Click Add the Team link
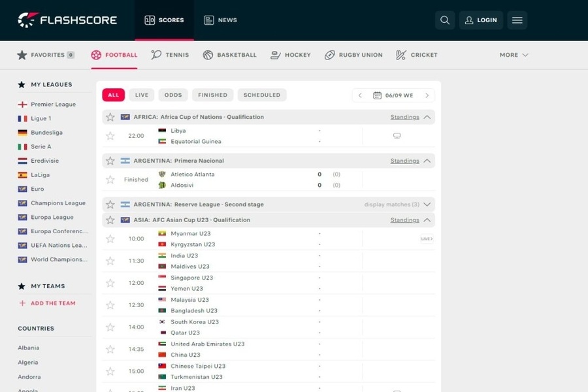 (53, 303)
